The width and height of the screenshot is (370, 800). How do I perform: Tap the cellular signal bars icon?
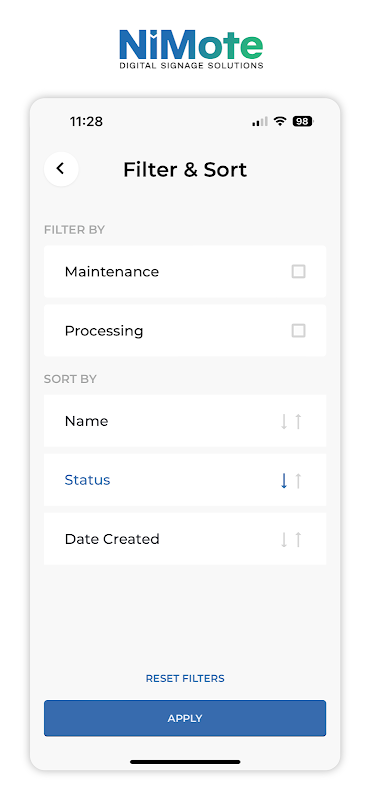pyautogui.click(x=260, y=121)
